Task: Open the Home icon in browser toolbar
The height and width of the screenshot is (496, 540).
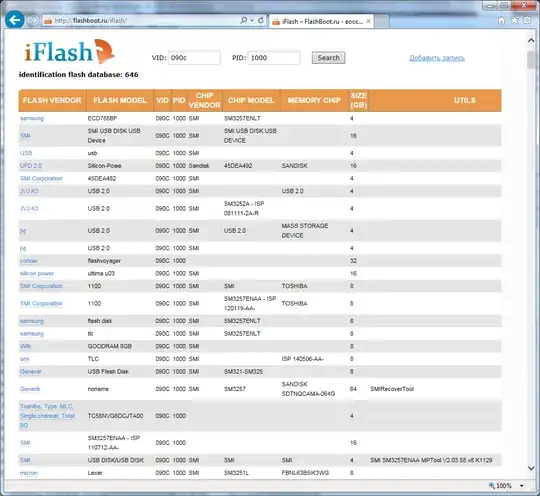Action: [501, 20]
